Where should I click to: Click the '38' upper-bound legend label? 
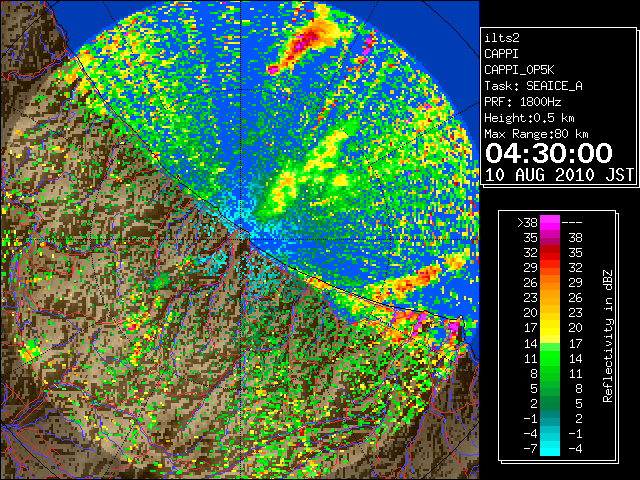[x=576, y=238]
